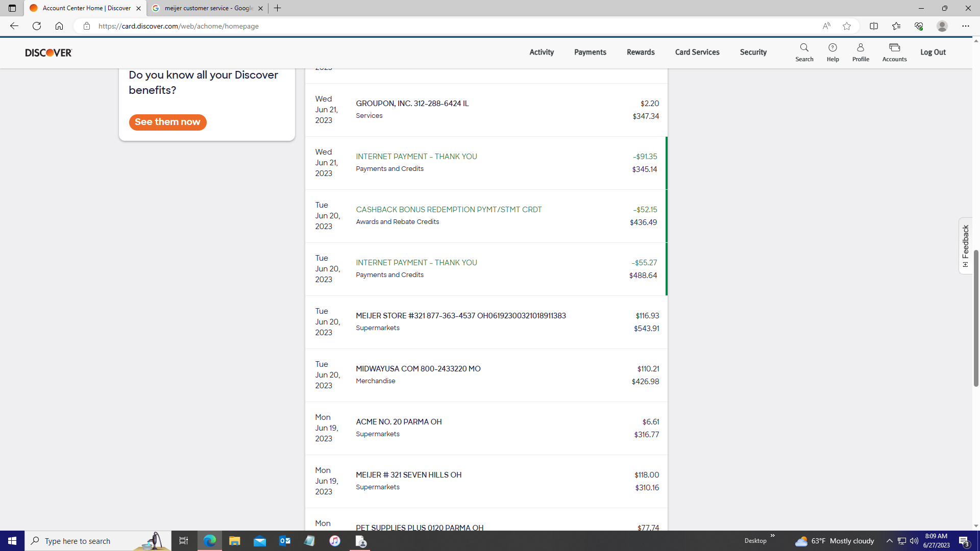Open Outlook from the taskbar

click(x=284, y=541)
